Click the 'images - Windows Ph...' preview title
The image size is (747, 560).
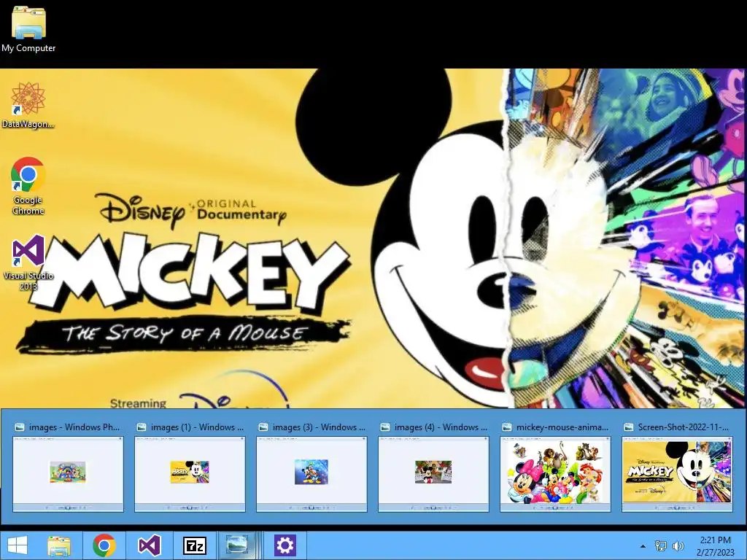74,427
